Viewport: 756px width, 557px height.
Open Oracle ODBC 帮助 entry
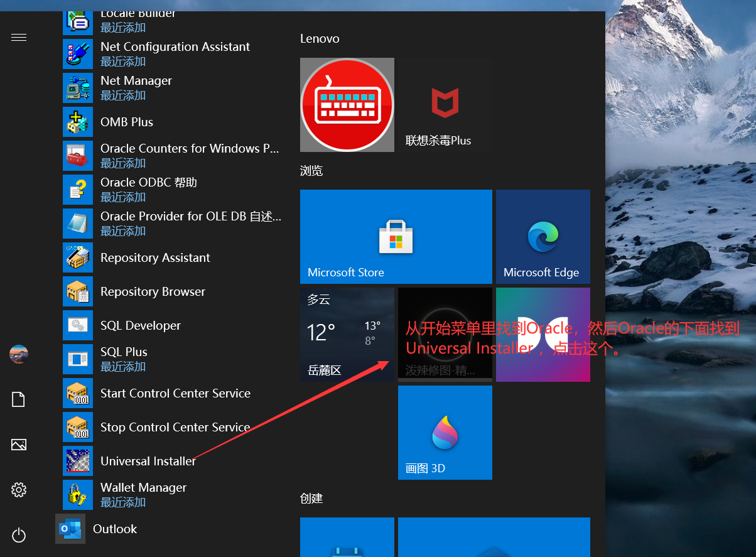pyautogui.click(x=173, y=190)
